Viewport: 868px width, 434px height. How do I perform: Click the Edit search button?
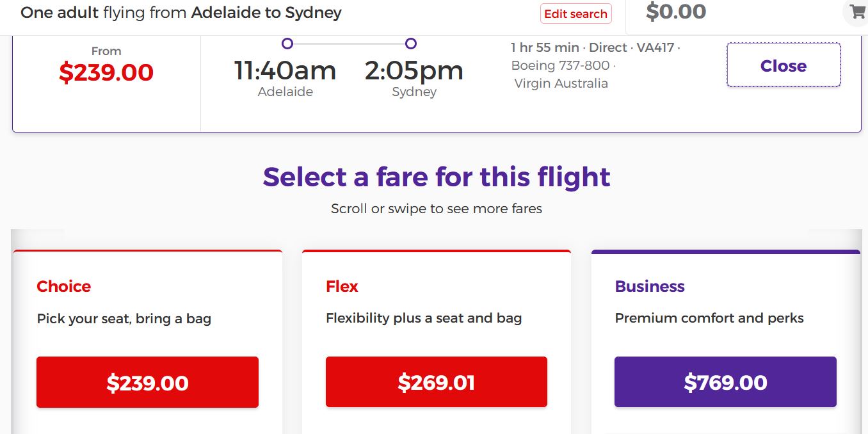tap(575, 13)
